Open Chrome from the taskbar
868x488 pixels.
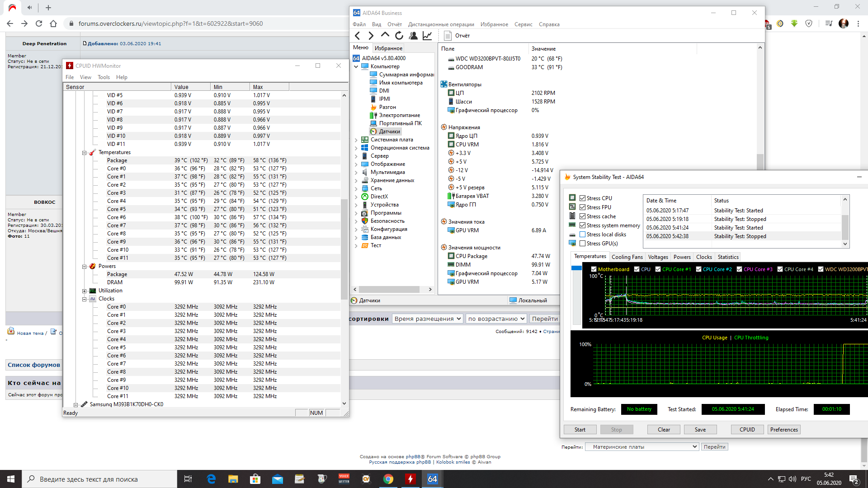[x=388, y=479]
